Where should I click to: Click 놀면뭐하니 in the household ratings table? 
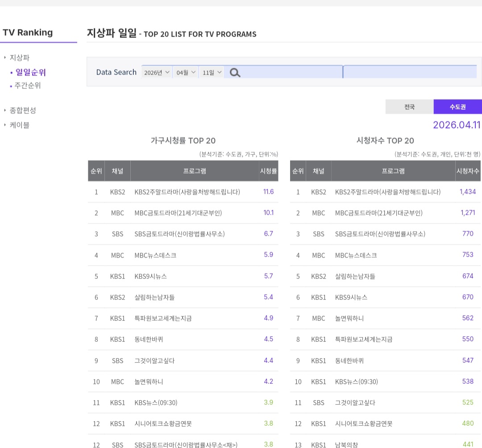pyautogui.click(x=149, y=382)
